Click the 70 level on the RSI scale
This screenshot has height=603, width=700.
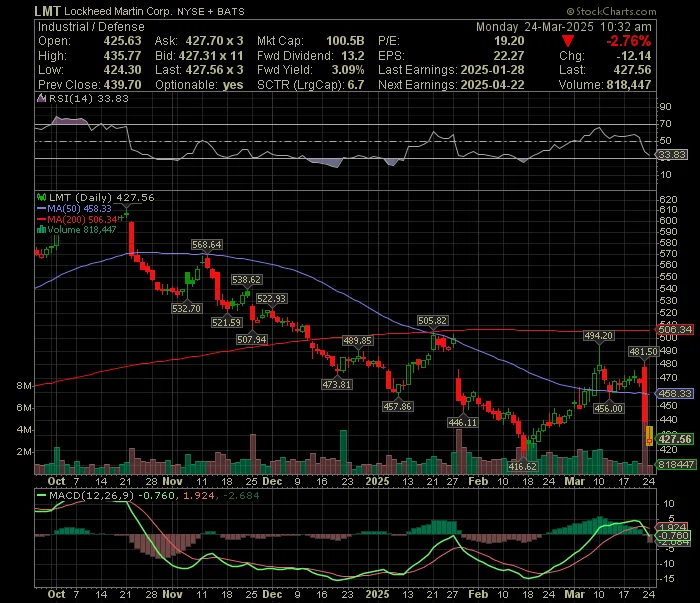[x=665, y=124]
